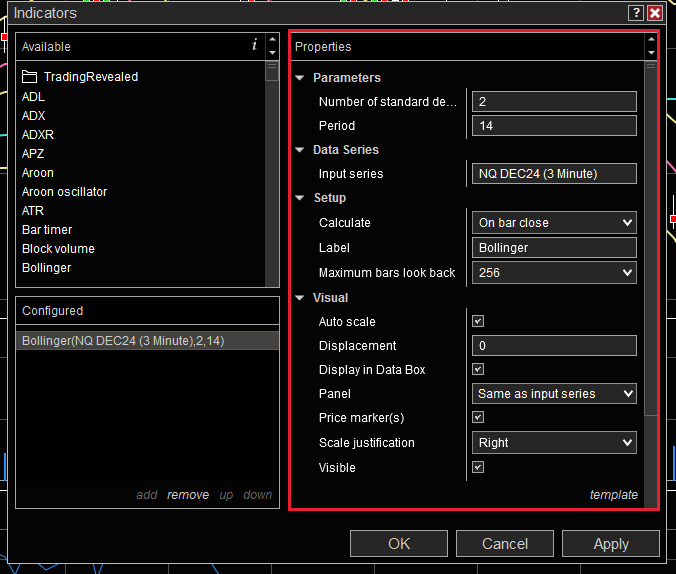The height and width of the screenshot is (574, 676).
Task: Open Maximum bars look back dropdown
Action: point(554,272)
